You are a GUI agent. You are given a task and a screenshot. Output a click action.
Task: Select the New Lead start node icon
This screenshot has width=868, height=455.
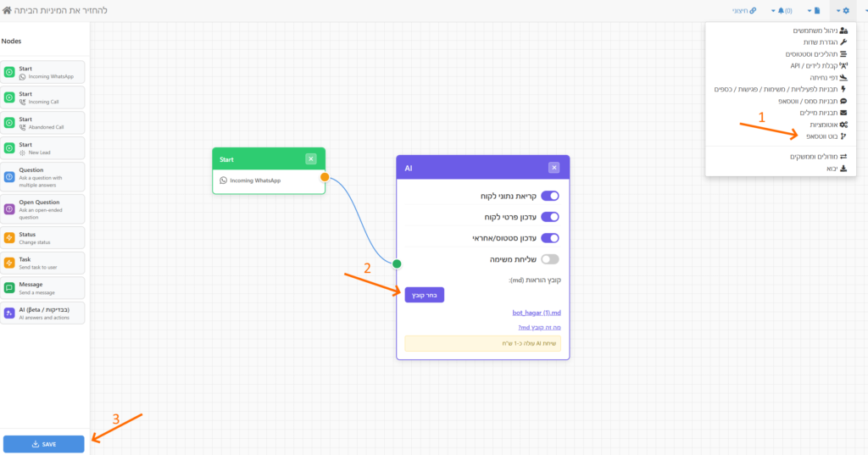pos(9,148)
